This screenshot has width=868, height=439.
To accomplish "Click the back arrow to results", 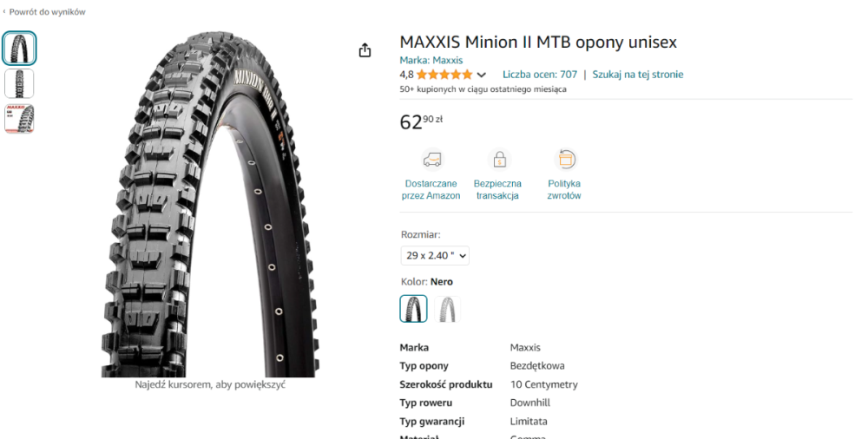I will pyautogui.click(x=4, y=12).
